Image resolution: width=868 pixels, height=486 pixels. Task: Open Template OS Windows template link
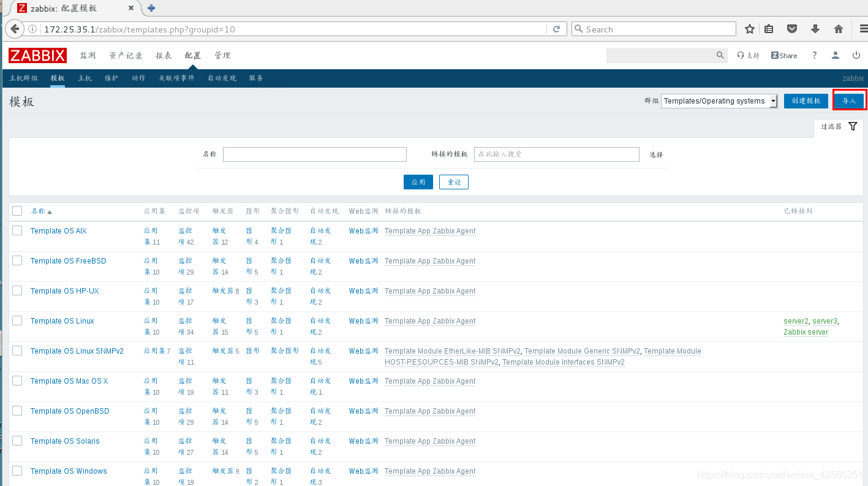tap(69, 471)
